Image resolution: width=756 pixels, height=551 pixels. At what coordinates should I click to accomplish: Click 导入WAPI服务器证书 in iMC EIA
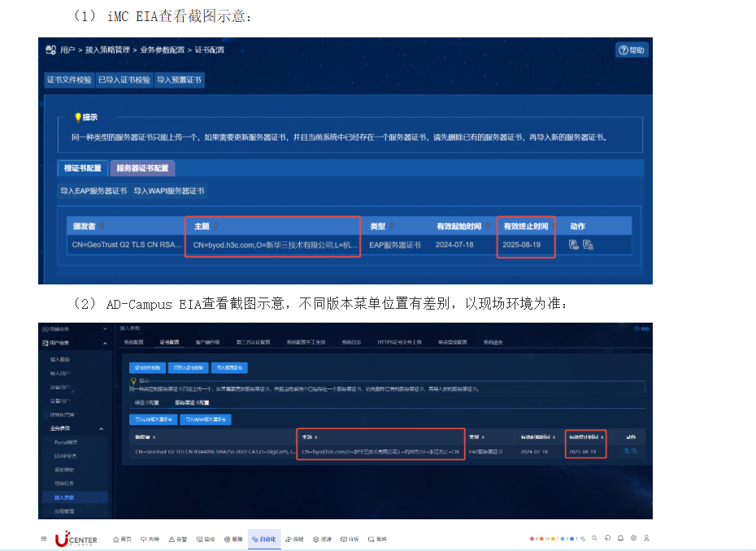point(169,191)
